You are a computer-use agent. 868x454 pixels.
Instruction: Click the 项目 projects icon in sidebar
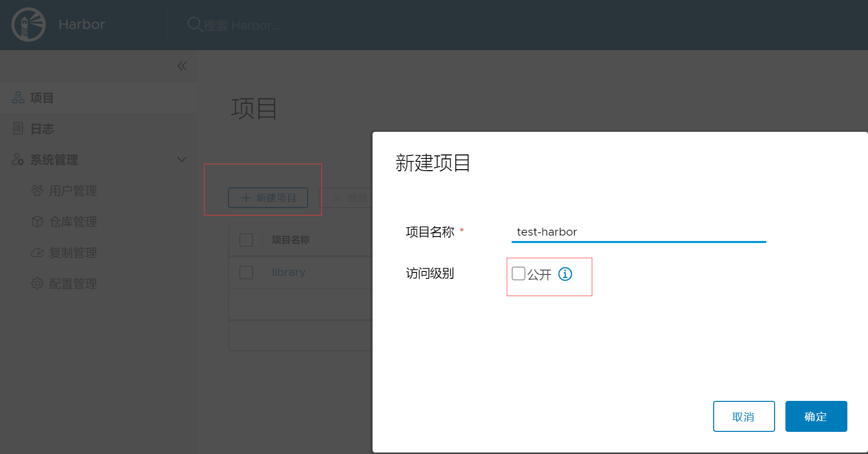pos(18,97)
